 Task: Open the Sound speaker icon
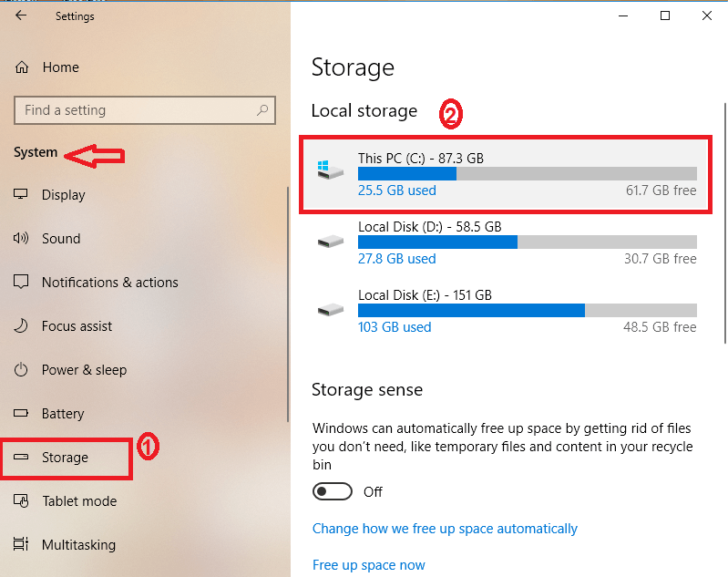pos(21,238)
